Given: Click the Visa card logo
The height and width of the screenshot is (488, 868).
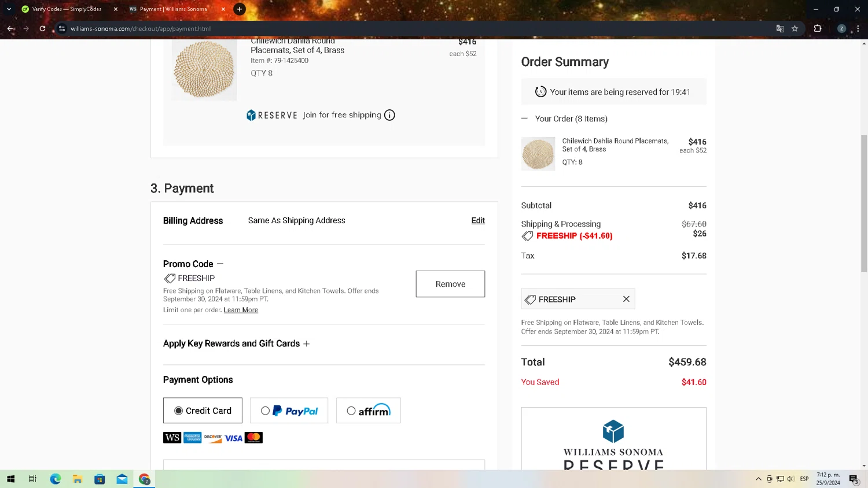Looking at the screenshot, I should point(233,438).
